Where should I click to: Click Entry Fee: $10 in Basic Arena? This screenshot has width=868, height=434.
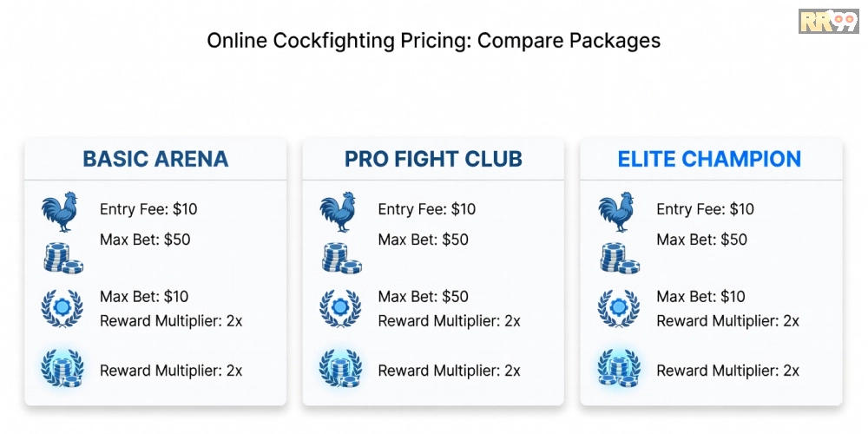coord(148,209)
